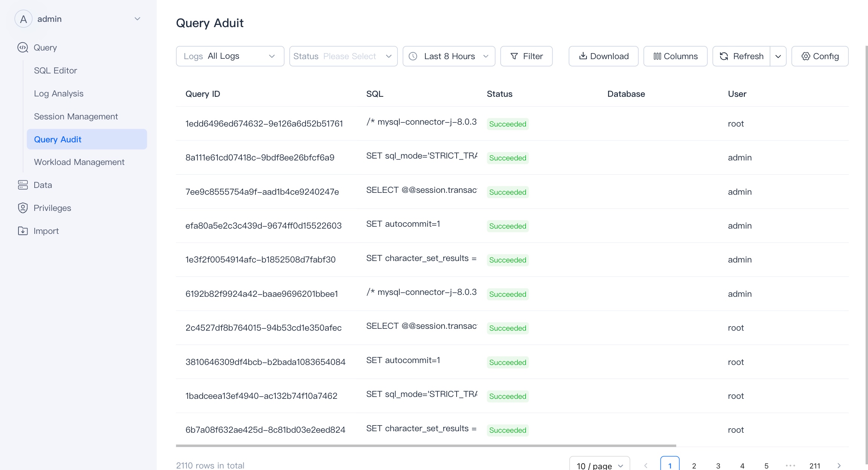The image size is (868, 470).
Task: Click the horizontal table scrollbar
Action: click(x=426, y=446)
